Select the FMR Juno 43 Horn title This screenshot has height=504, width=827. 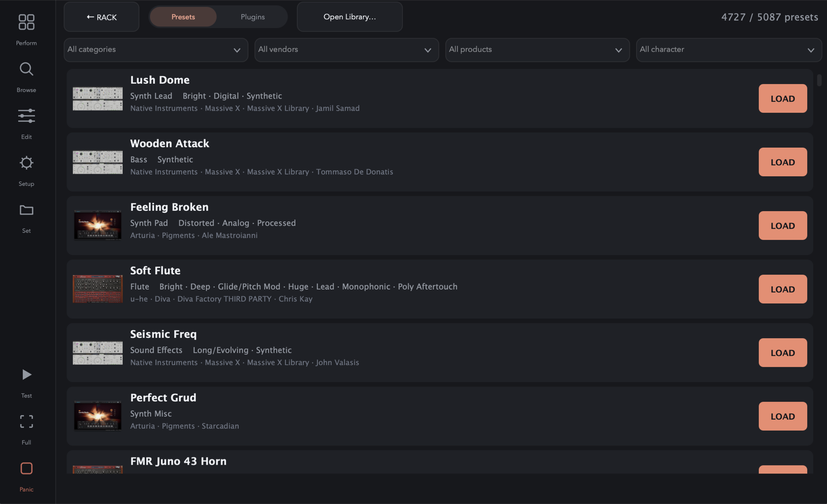[178, 461]
